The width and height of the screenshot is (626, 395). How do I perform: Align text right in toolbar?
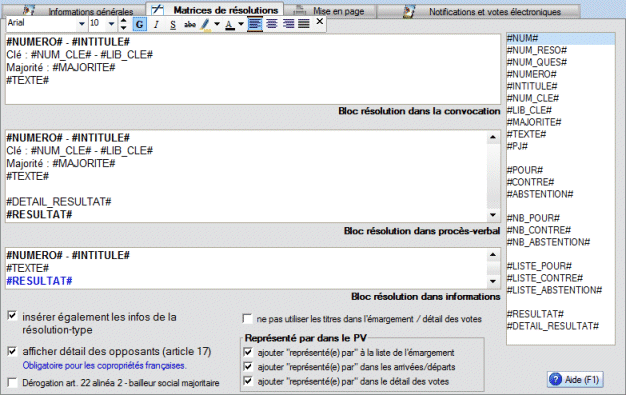pyautogui.click(x=288, y=24)
